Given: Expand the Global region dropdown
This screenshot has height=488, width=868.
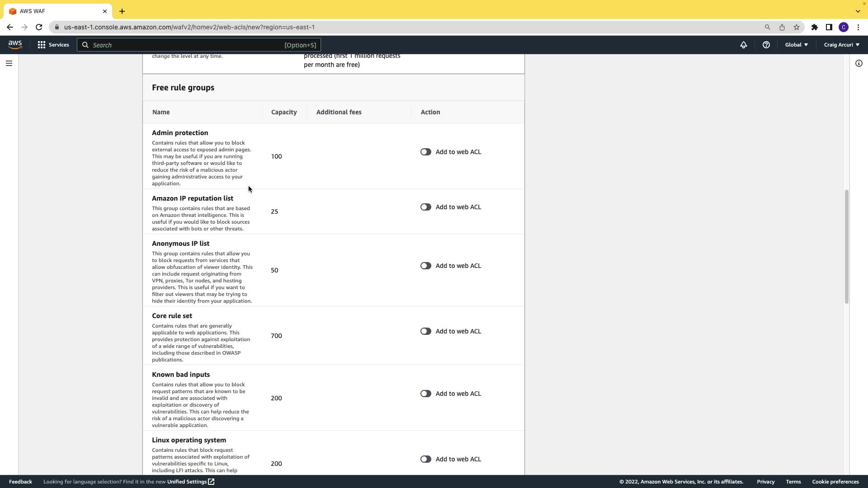Looking at the screenshot, I should (x=796, y=45).
